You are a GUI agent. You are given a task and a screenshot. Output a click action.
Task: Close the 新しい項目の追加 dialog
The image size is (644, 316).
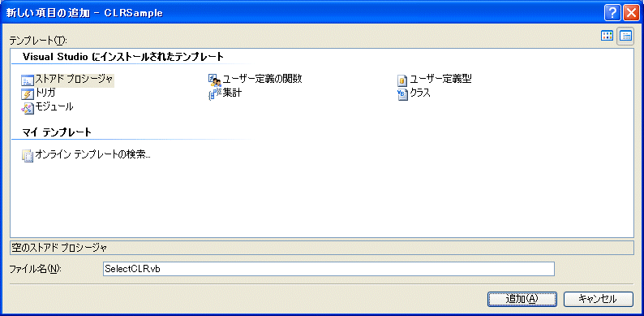631,13
